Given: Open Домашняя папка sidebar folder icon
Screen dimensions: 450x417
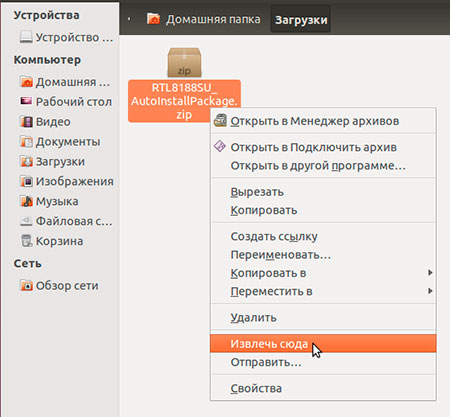Looking at the screenshot, I should 26,82.
